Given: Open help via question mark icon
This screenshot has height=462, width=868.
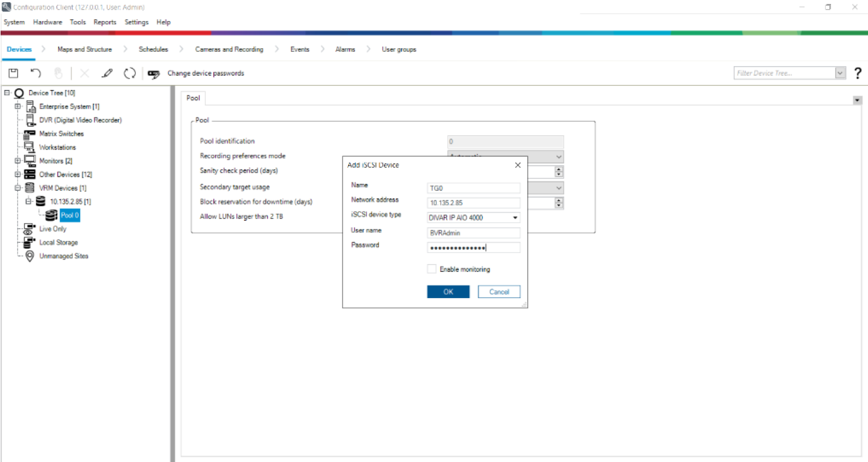Looking at the screenshot, I should pos(858,73).
